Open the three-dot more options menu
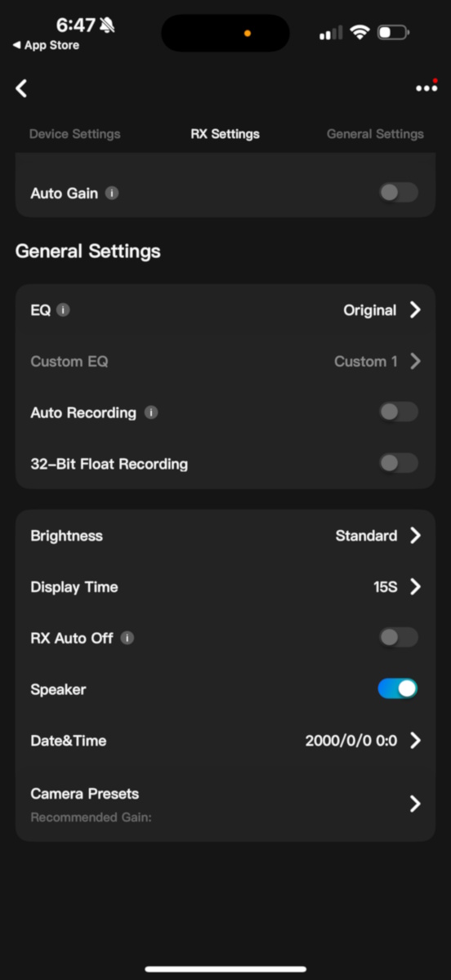 point(426,87)
